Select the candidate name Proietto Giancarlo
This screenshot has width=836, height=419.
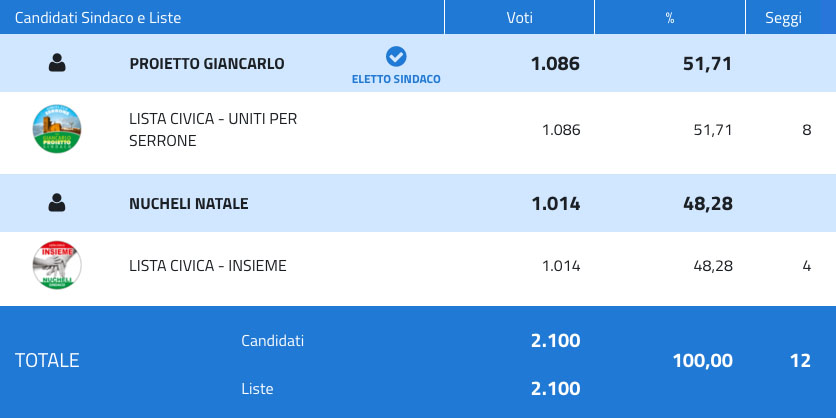pyautogui.click(x=207, y=64)
